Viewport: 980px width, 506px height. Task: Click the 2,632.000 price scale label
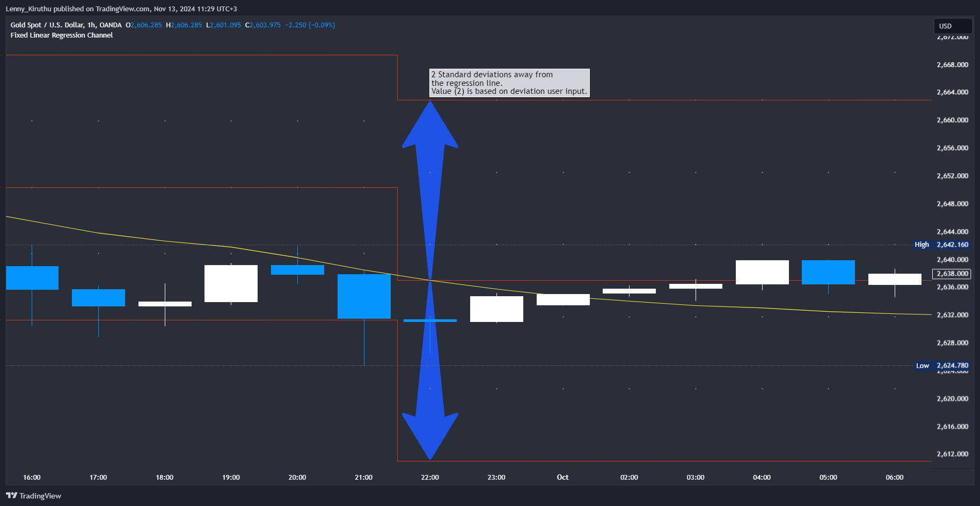(952, 315)
